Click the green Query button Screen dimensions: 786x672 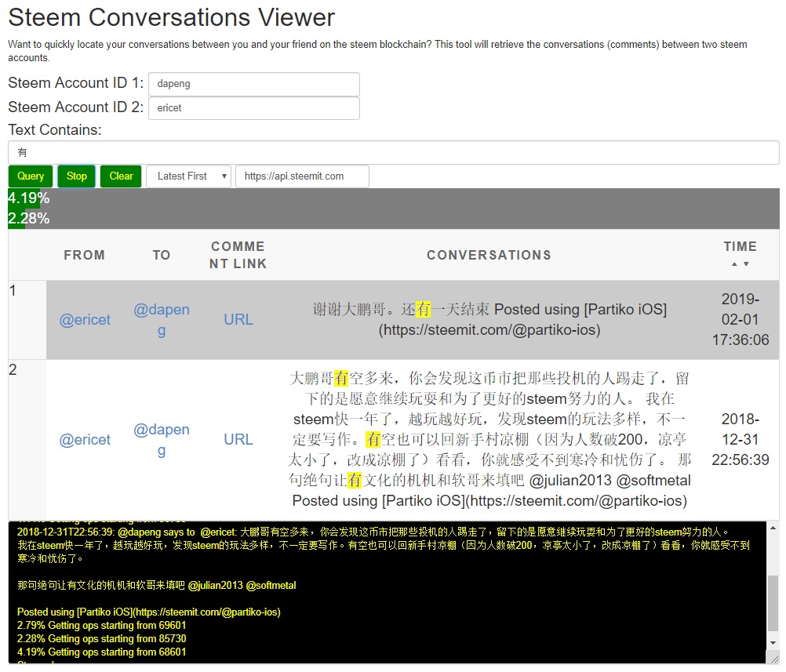[31, 176]
